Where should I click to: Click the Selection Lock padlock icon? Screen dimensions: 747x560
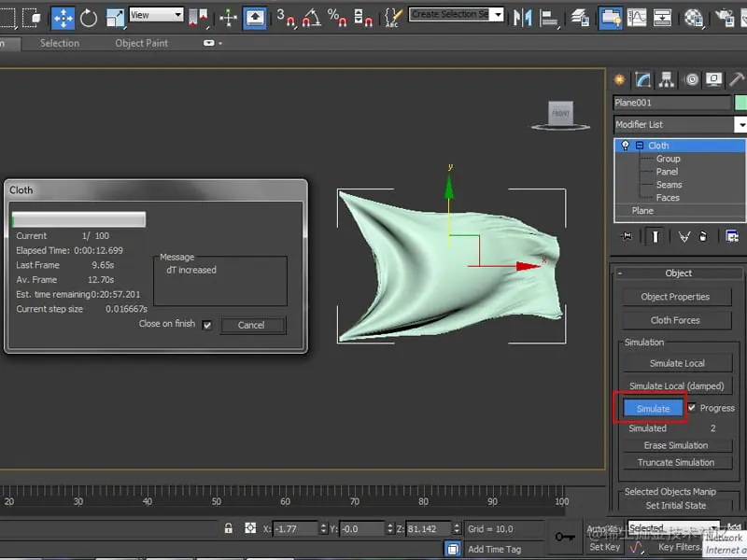(x=228, y=528)
